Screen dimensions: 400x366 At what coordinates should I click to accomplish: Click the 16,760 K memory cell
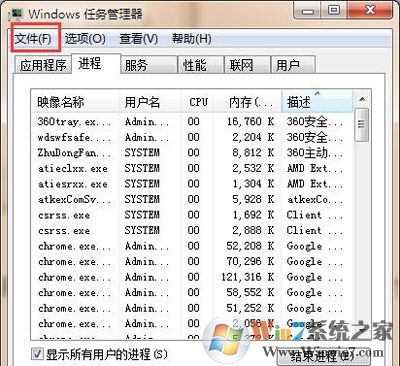(x=250, y=122)
